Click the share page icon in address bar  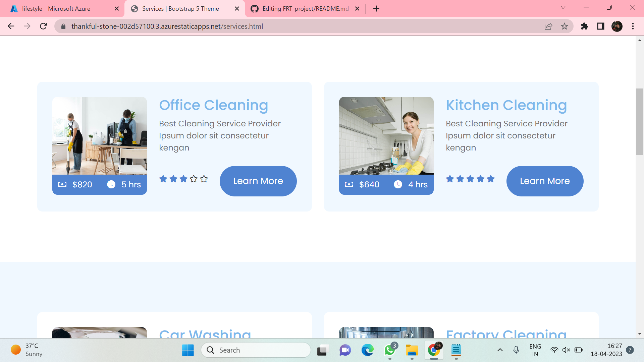tap(548, 26)
